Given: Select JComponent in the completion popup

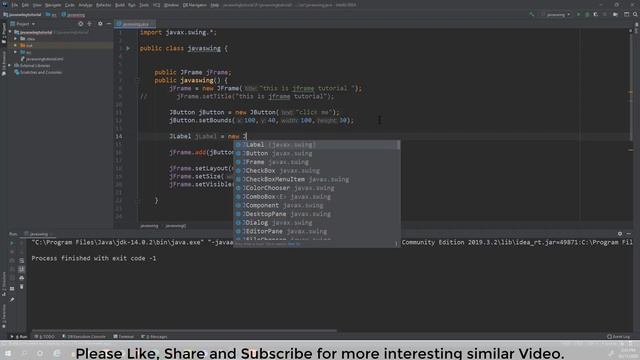Looking at the screenshot, I should [x=316, y=205].
